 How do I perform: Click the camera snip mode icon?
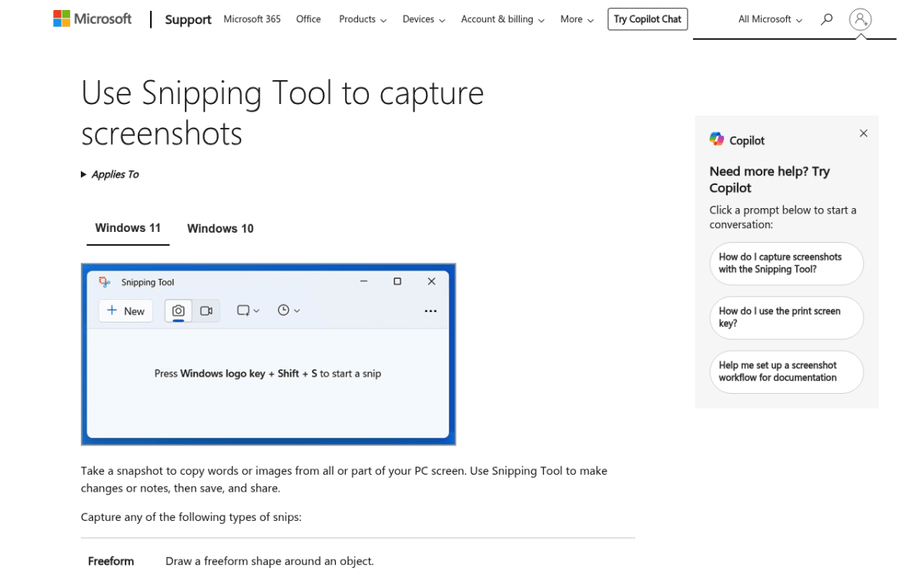click(179, 311)
